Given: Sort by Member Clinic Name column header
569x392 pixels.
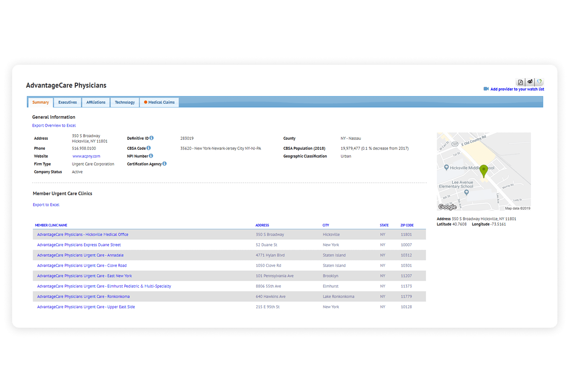Looking at the screenshot, I should (51, 225).
